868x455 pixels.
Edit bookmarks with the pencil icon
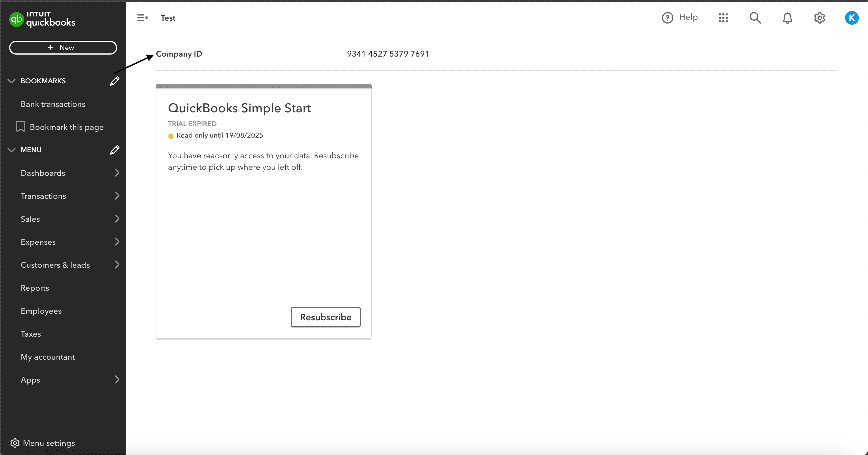pyautogui.click(x=115, y=81)
